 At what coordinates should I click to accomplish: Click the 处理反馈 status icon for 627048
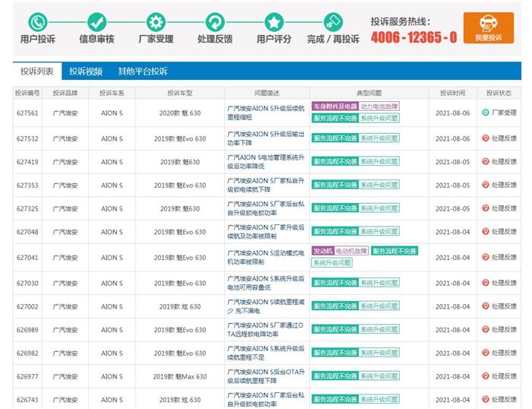(486, 231)
